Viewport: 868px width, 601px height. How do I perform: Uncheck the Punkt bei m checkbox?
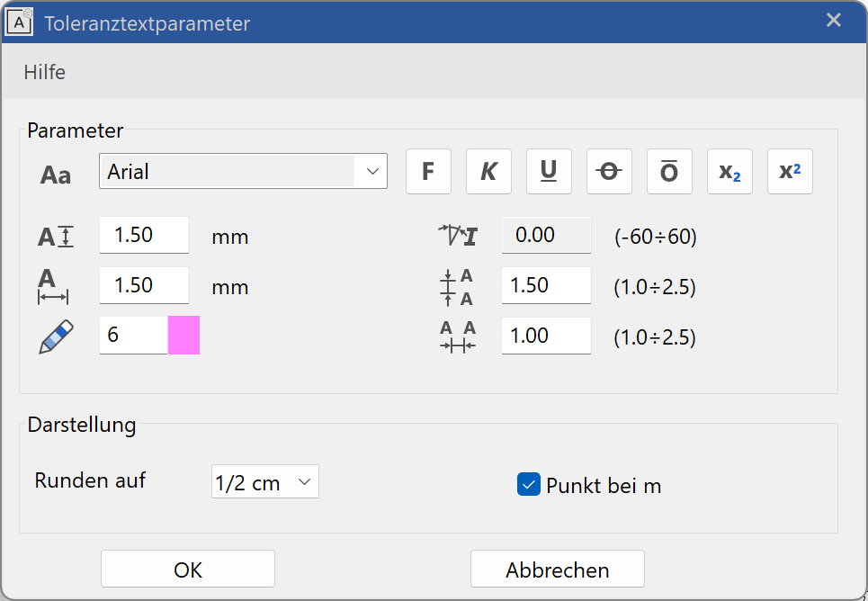coord(528,485)
